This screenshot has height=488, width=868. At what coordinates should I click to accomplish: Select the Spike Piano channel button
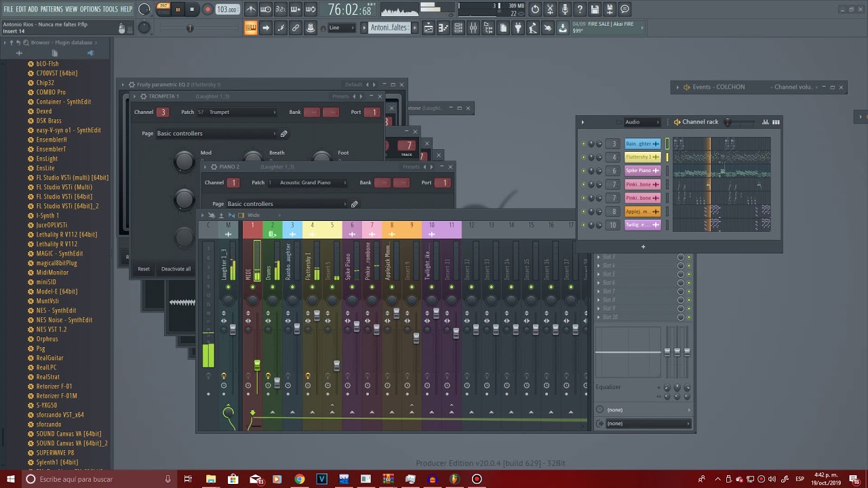[642, 171]
